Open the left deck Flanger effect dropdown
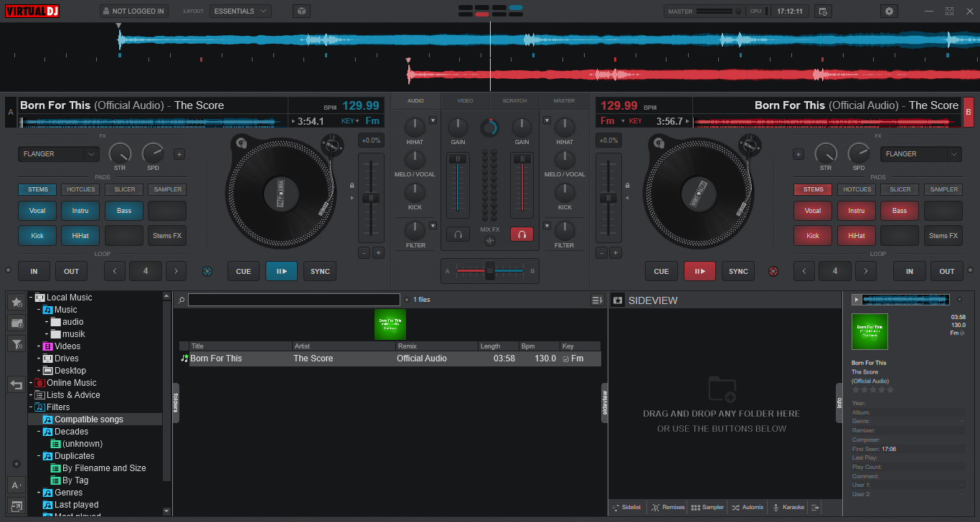 click(59, 153)
